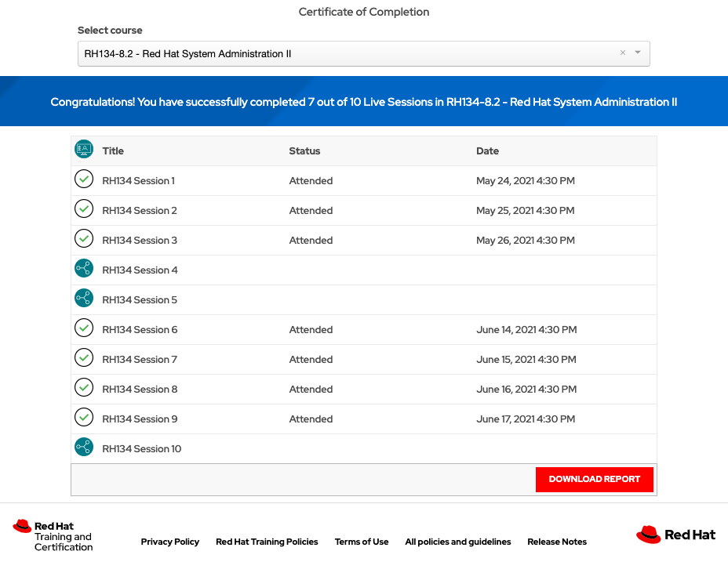Click the Title column header
The width and height of the screenshot is (728, 562).
coord(113,150)
